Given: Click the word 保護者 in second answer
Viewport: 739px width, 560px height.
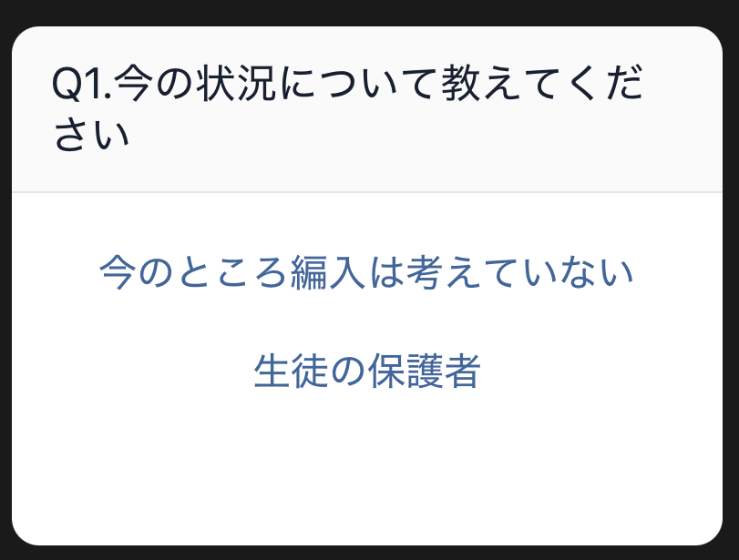Looking at the screenshot, I should click(x=424, y=371).
